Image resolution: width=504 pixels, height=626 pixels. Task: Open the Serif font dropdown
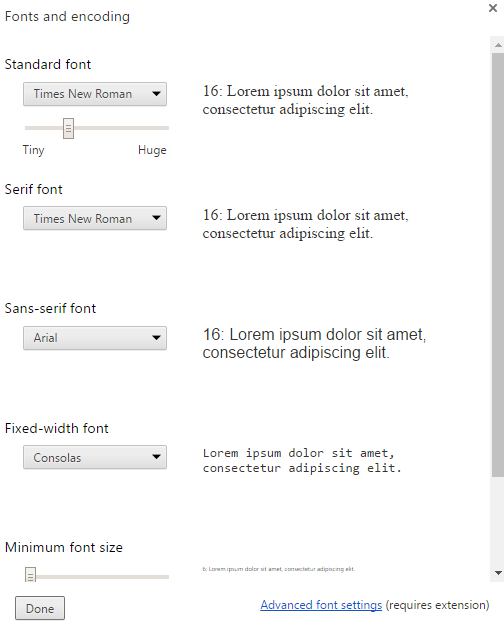(95, 218)
